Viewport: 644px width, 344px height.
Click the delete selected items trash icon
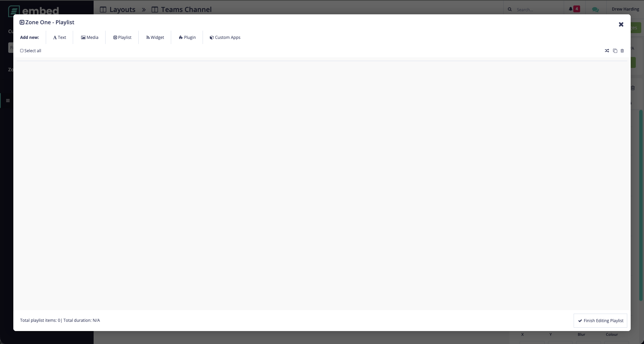point(622,51)
